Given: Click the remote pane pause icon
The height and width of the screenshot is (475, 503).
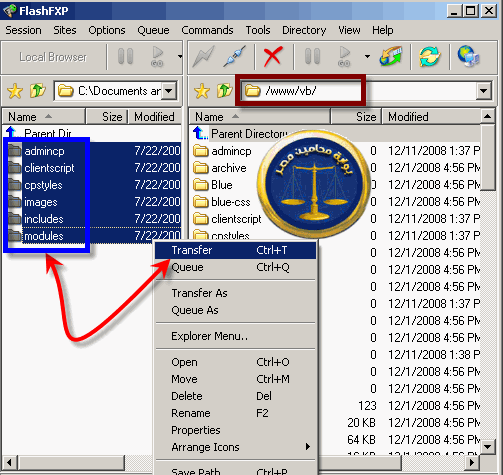Looking at the screenshot, I should (312, 56).
